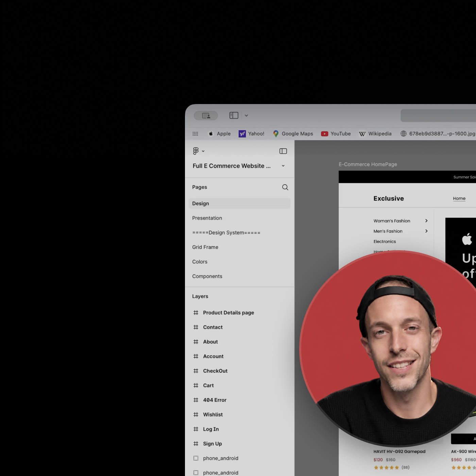Open the favorites grid icon
This screenshot has width=476, height=476.
[195, 134]
